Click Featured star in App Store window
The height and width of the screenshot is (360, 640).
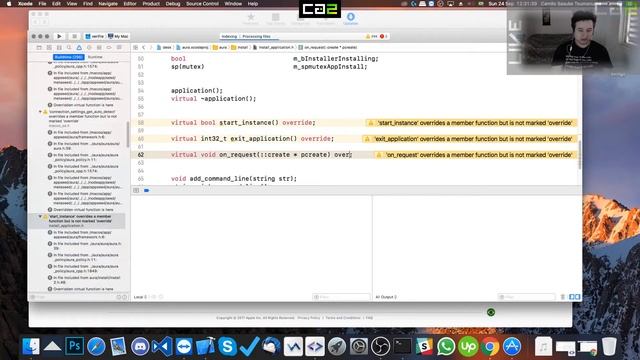click(x=251, y=19)
